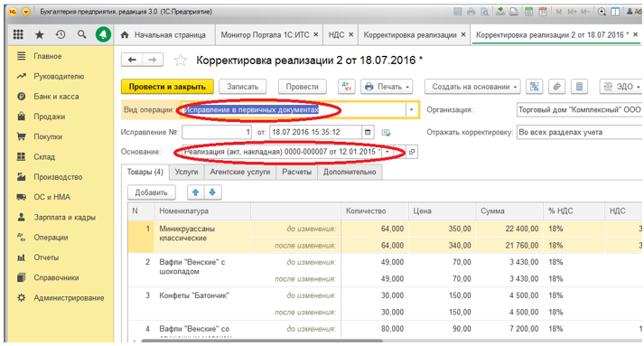The width and height of the screenshot is (644, 346).
Task: Open the date picker calendar icon
Action: pyautogui.click(x=368, y=132)
